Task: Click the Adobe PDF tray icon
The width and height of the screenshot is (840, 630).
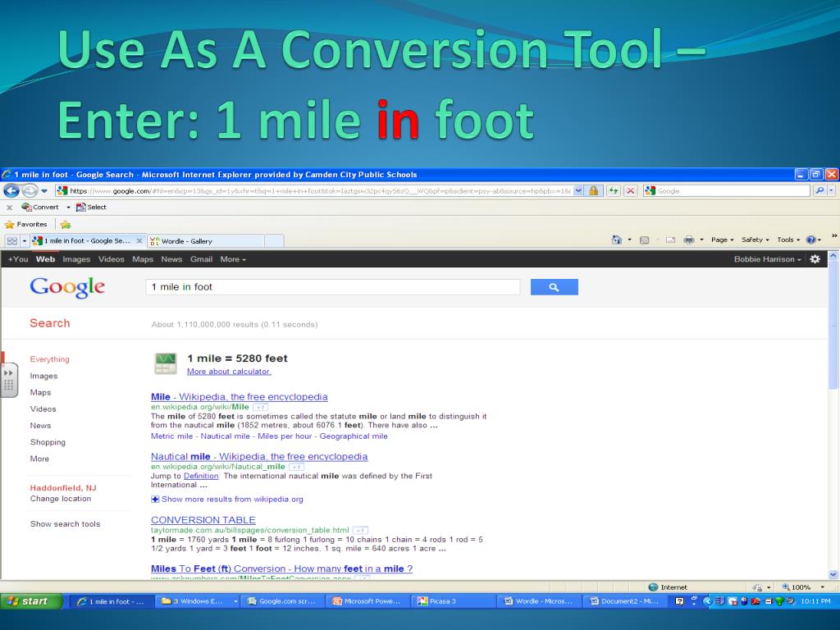Action: [x=756, y=601]
